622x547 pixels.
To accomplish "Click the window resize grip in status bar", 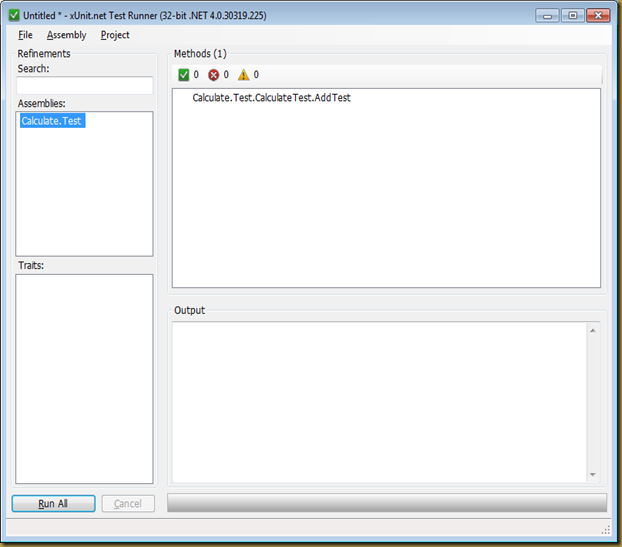I will coord(606,530).
